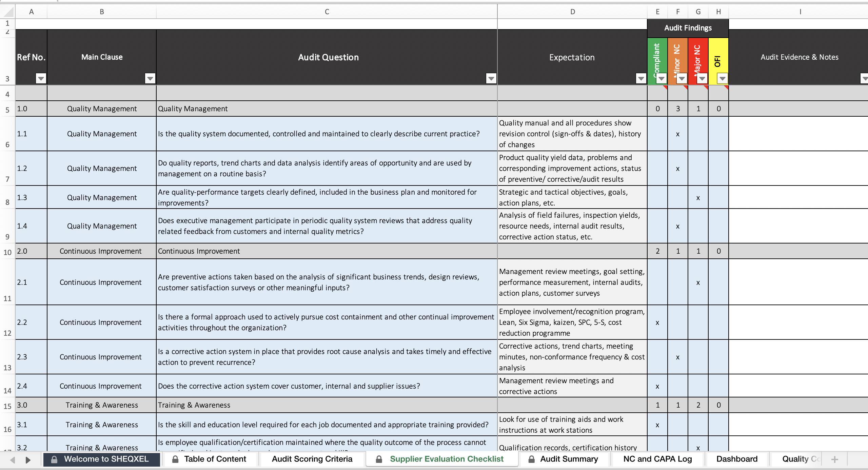Open the Audit Scoring Criteria sheet tab
868x470 pixels.
312,459
